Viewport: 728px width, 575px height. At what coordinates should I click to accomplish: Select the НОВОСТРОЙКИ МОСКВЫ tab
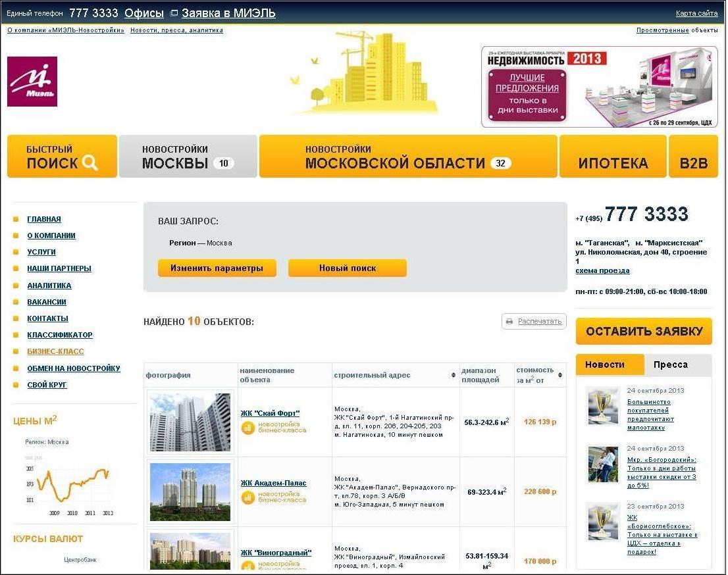pos(188,157)
